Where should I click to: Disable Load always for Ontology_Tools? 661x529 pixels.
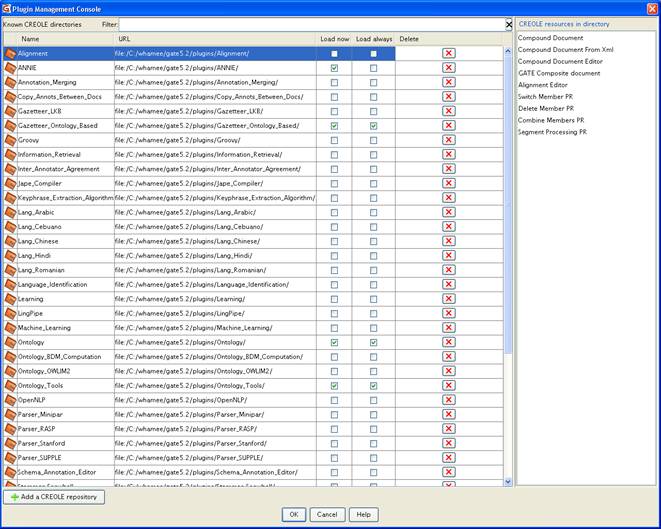point(373,386)
